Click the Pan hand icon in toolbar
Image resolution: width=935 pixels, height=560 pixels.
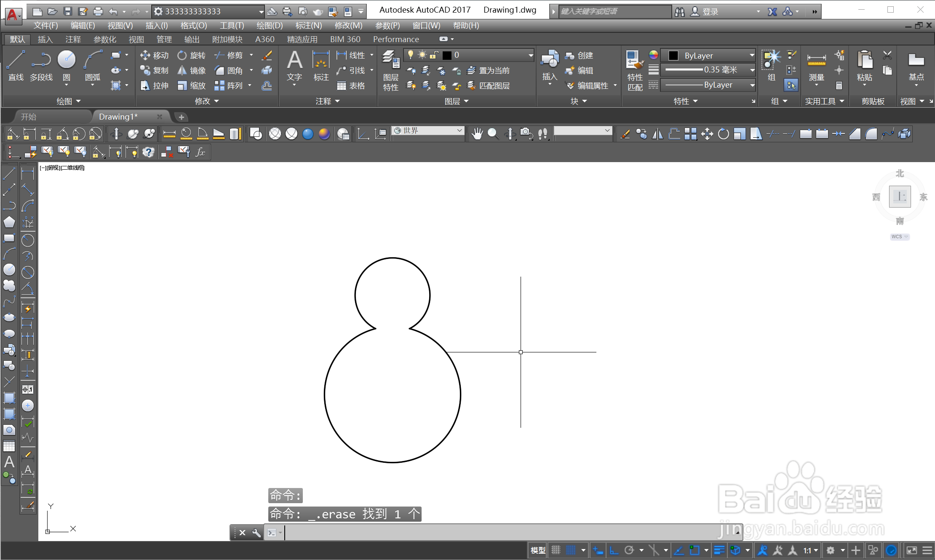(477, 134)
